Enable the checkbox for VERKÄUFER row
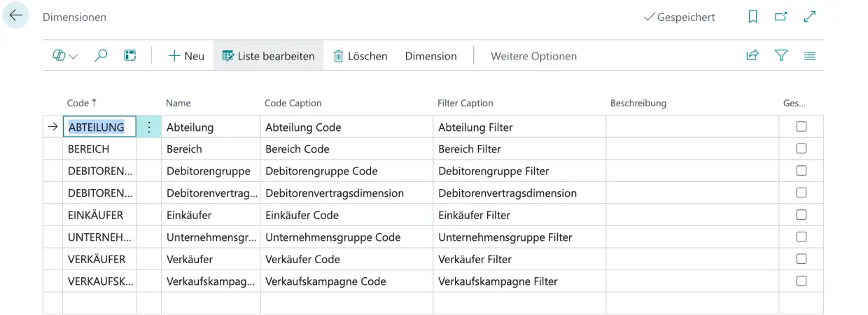This screenshot has width=868, height=315. [x=801, y=259]
